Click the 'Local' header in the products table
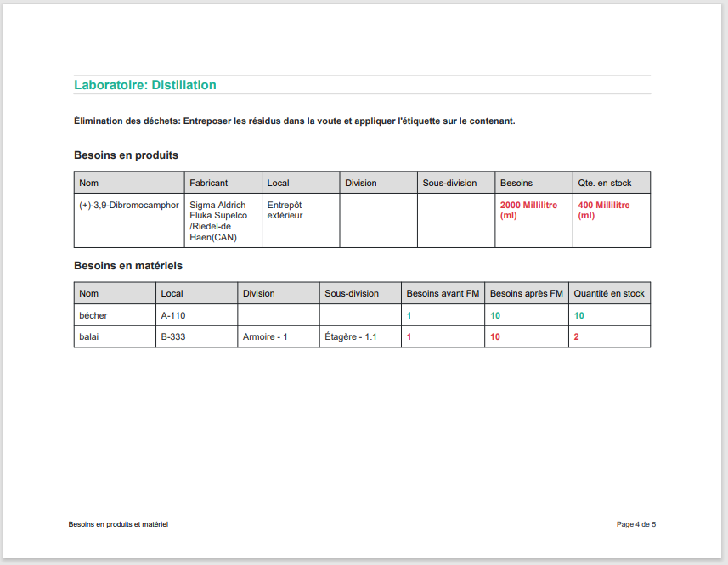728x565 pixels. 301,183
